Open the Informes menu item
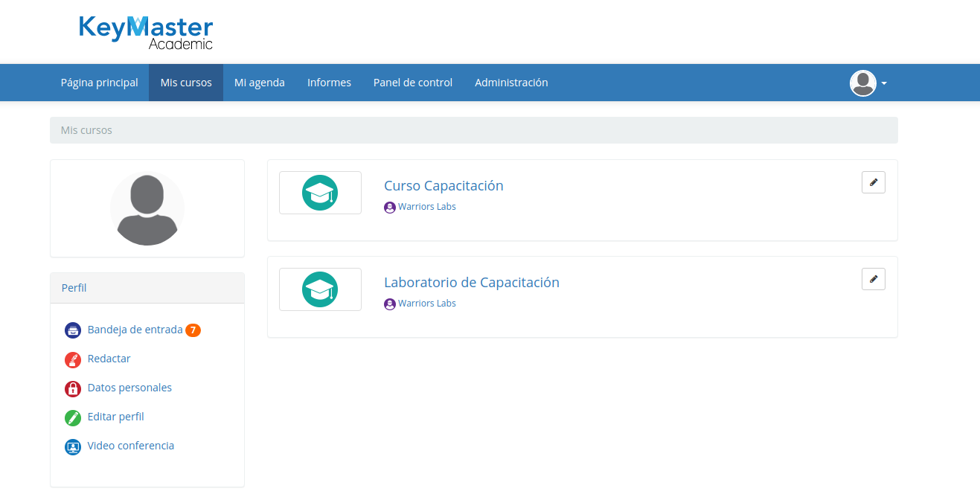Screen dimensions: 980x497 (329, 83)
